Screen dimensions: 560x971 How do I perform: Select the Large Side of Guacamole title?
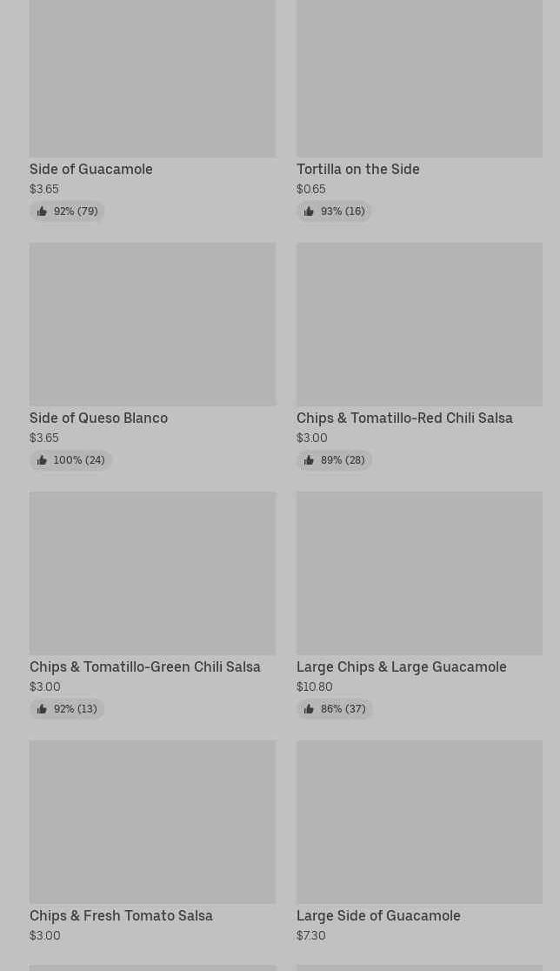[378, 916]
